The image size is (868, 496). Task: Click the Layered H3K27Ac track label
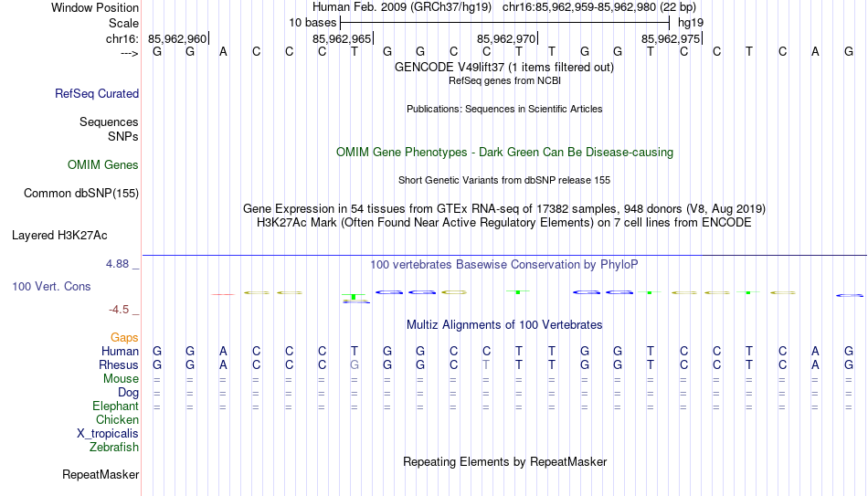pos(59,236)
